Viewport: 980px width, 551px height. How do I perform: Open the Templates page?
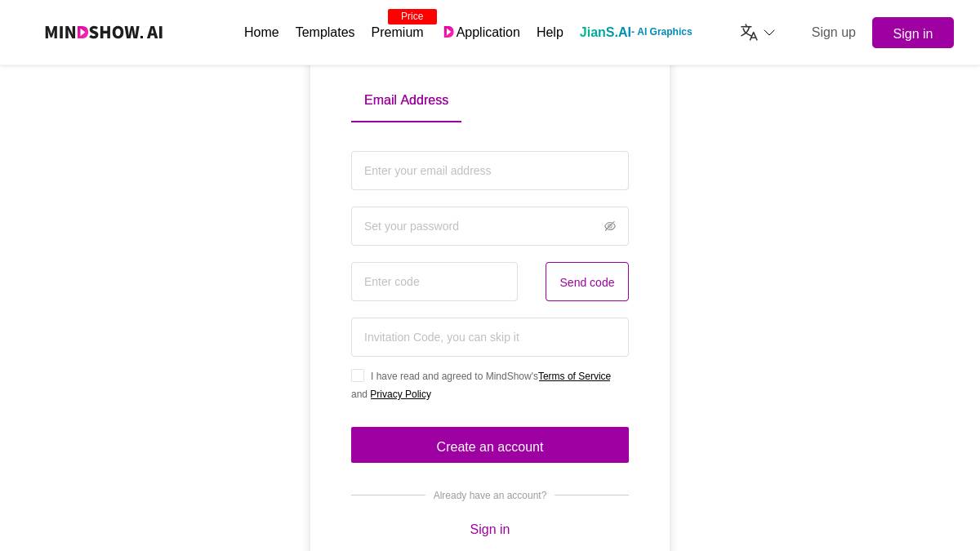[x=325, y=32]
